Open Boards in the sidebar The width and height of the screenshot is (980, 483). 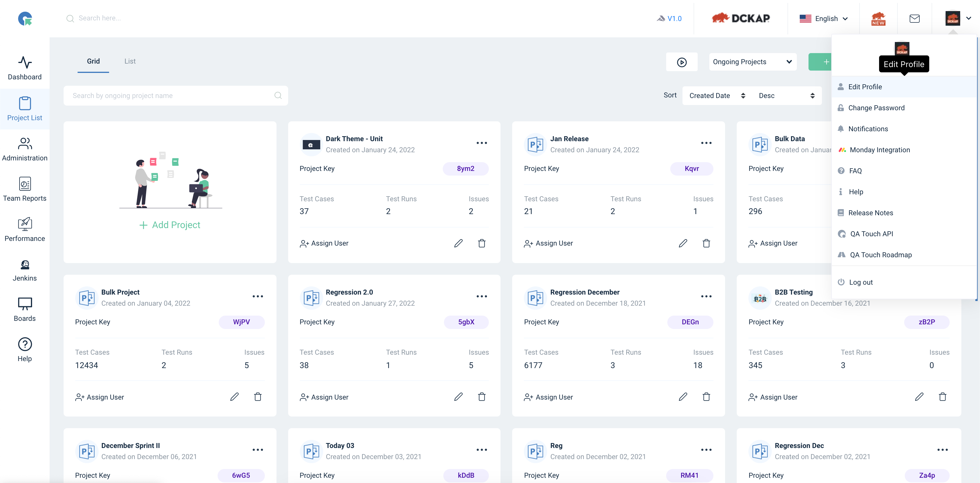(25, 309)
